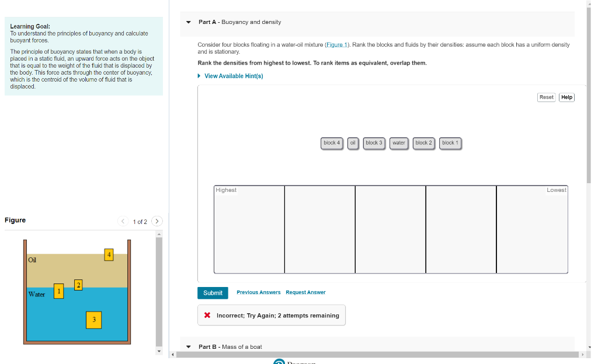This screenshot has height=364, width=598.
Task: Collapse the Part A section
Action: [189, 22]
